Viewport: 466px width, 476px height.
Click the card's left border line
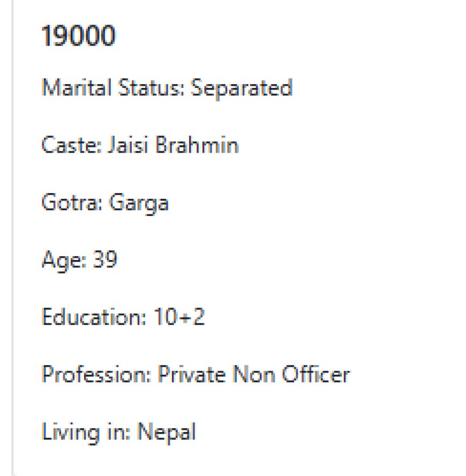(x=12, y=238)
